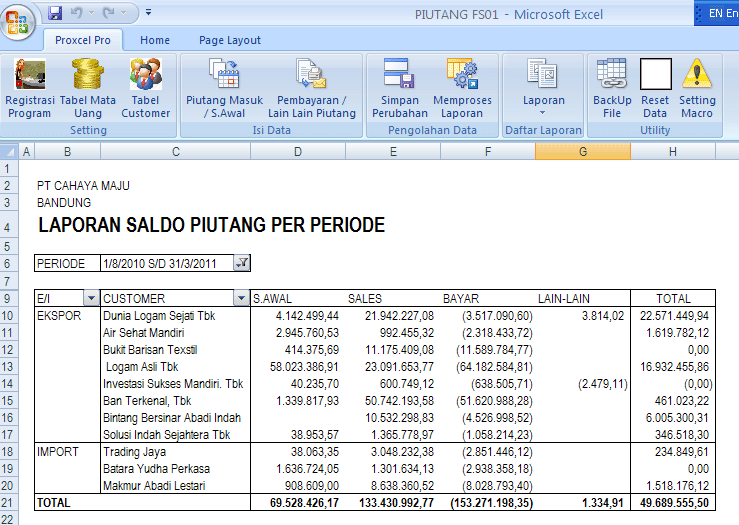The width and height of the screenshot is (739, 525).
Task: Select column H header
Action: point(673,151)
